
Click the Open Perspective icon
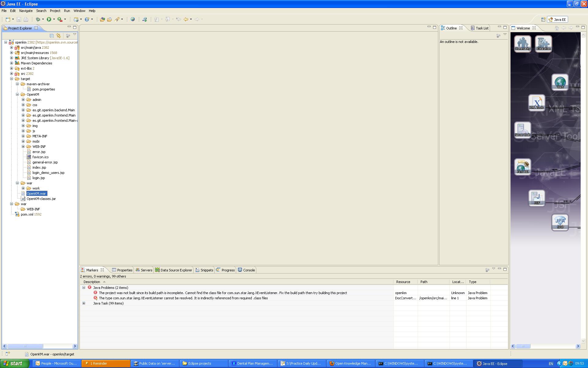(x=543, y=19)
